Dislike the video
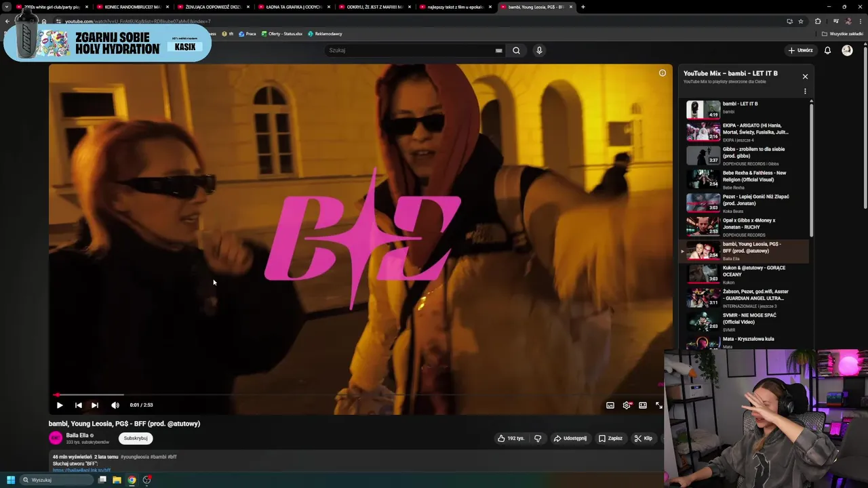This screenshot has height=488, width=868. pos(538,439)
